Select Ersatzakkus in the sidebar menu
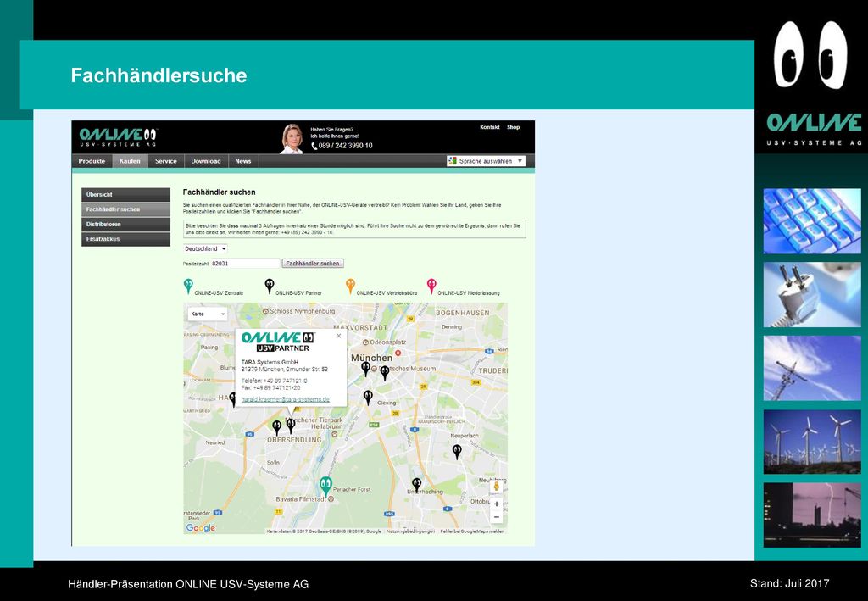 pyautogui.click(x=125, y=239)
